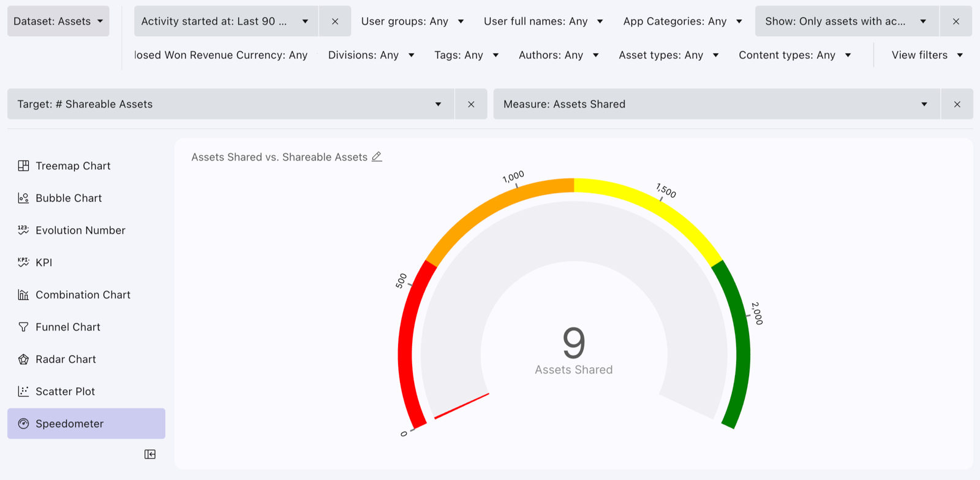Image resolution: width=980 pixels, height=480 pixels.
Task: Select the Treemap Chart icon
Action: point(23,166)
